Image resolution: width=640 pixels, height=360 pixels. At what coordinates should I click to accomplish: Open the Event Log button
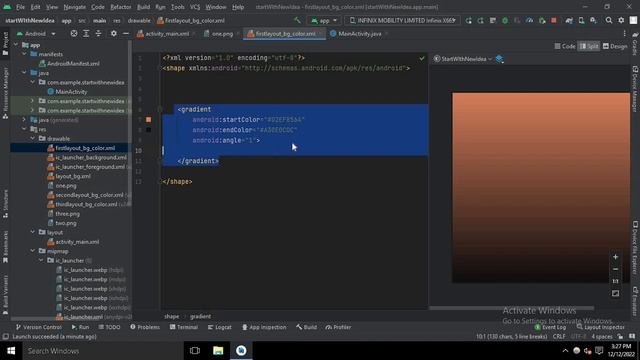coord(550,327)
